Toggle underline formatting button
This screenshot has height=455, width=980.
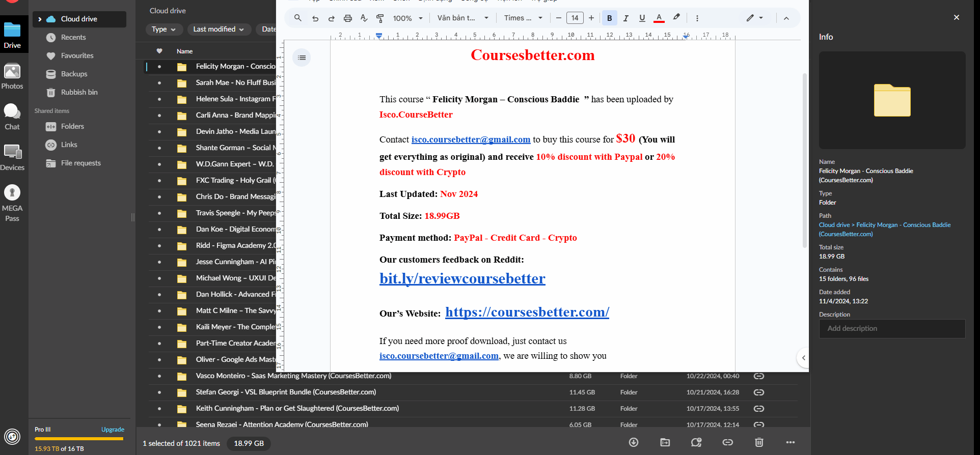coord(642,18)
